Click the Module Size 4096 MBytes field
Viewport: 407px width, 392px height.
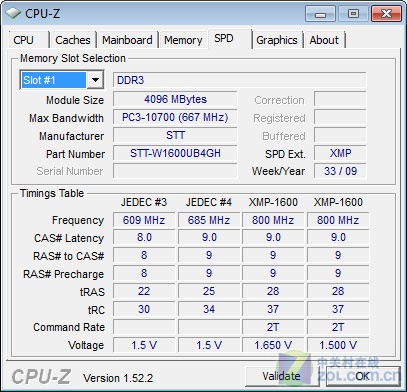[x=175, y=99]
